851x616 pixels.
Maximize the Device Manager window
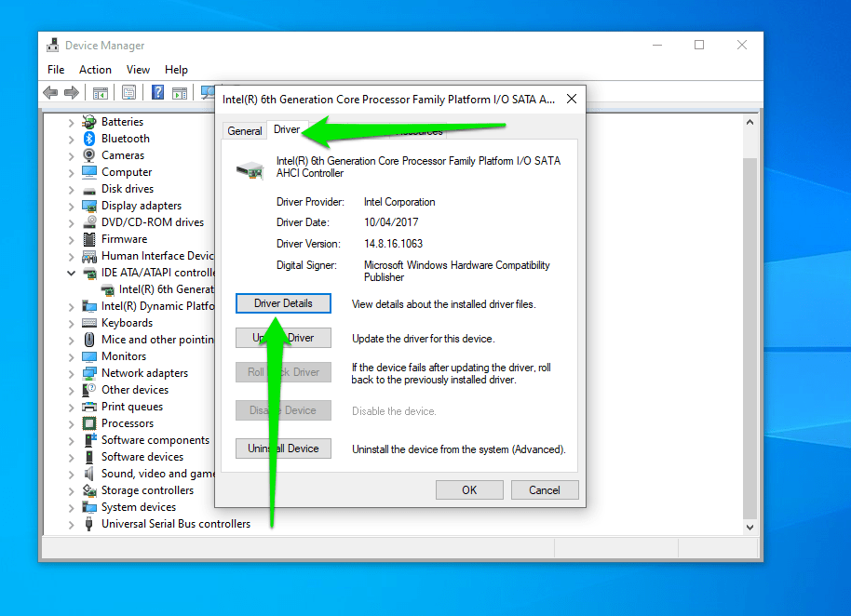pos(699,45)
